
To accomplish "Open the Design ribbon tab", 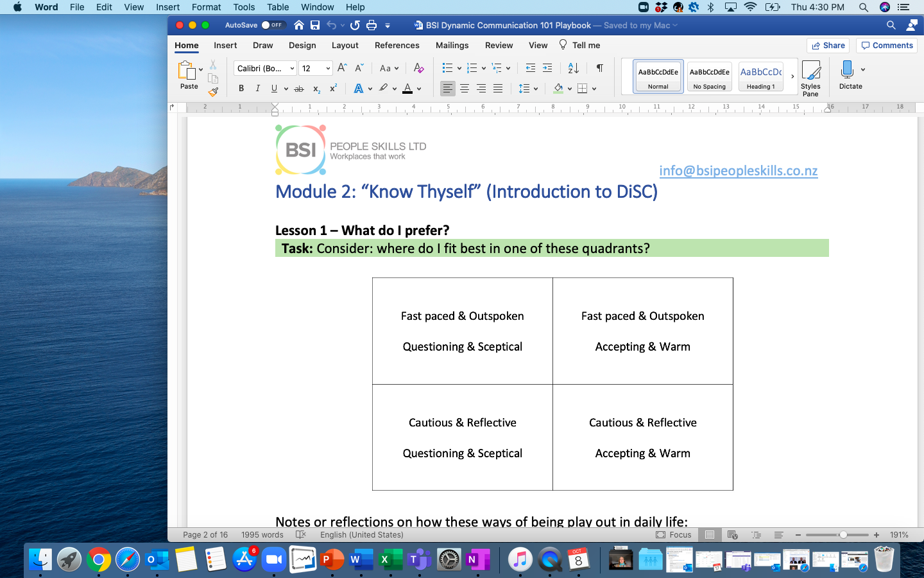I will 302,45.
